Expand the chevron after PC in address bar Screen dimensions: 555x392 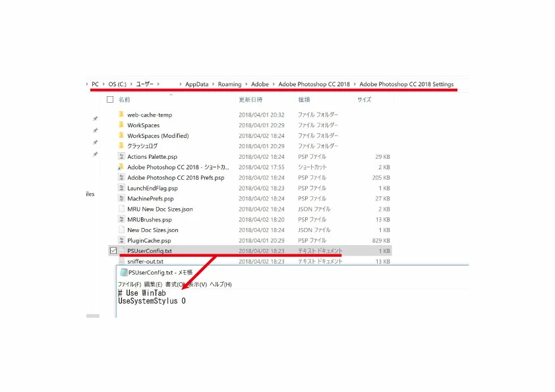(x=103, y=84)
